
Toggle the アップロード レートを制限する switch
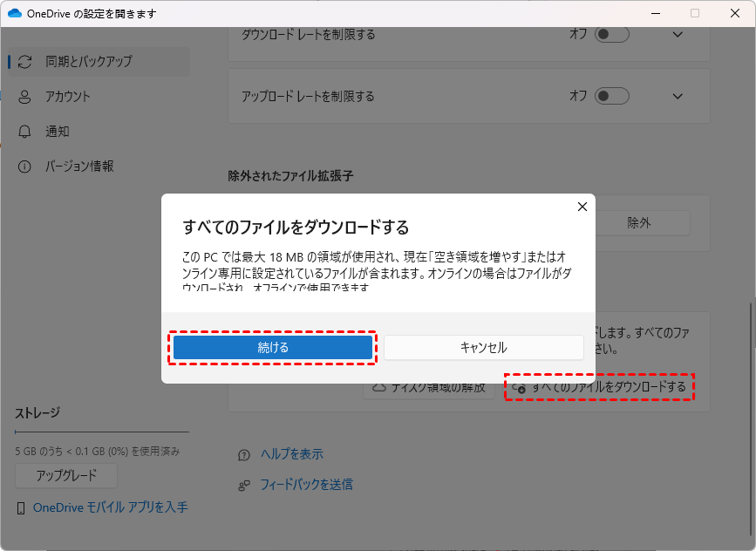point(612,96)
